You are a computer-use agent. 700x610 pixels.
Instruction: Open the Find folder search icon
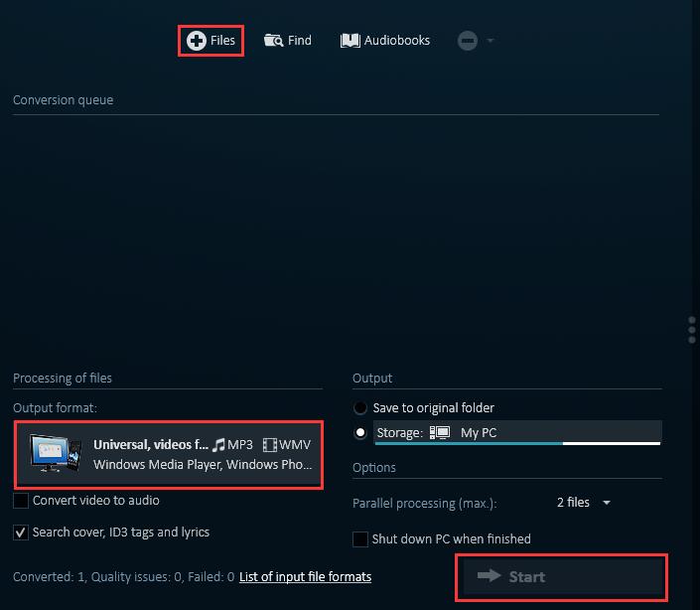(x=273, y=41)
